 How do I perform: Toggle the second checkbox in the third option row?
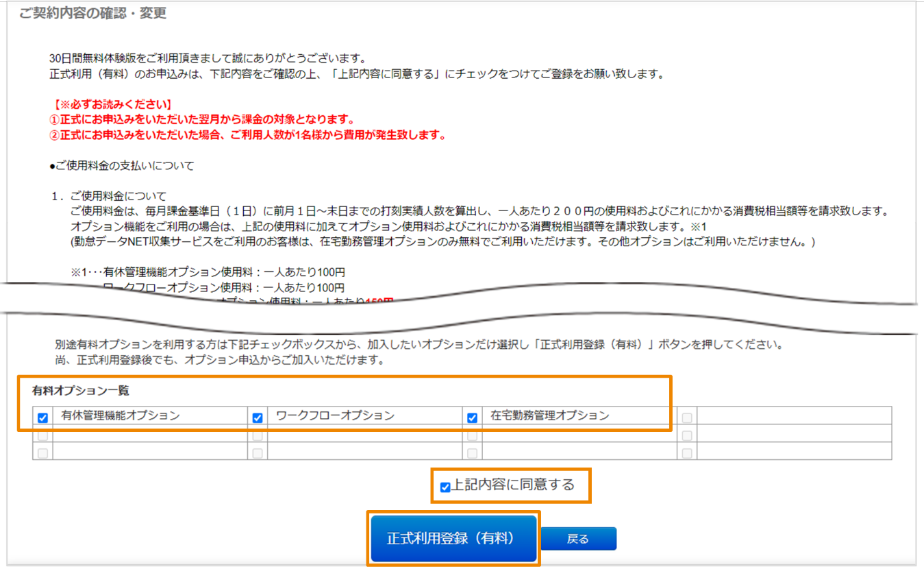point(257,452)
